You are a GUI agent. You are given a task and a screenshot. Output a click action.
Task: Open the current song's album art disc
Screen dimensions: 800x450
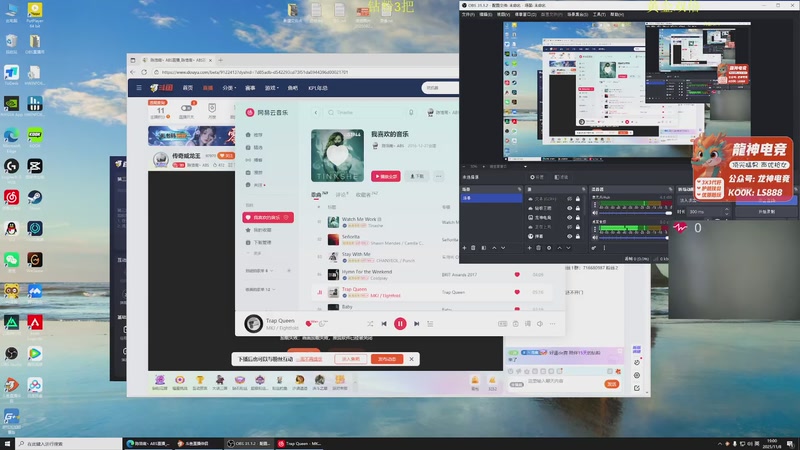click(253, 323)
